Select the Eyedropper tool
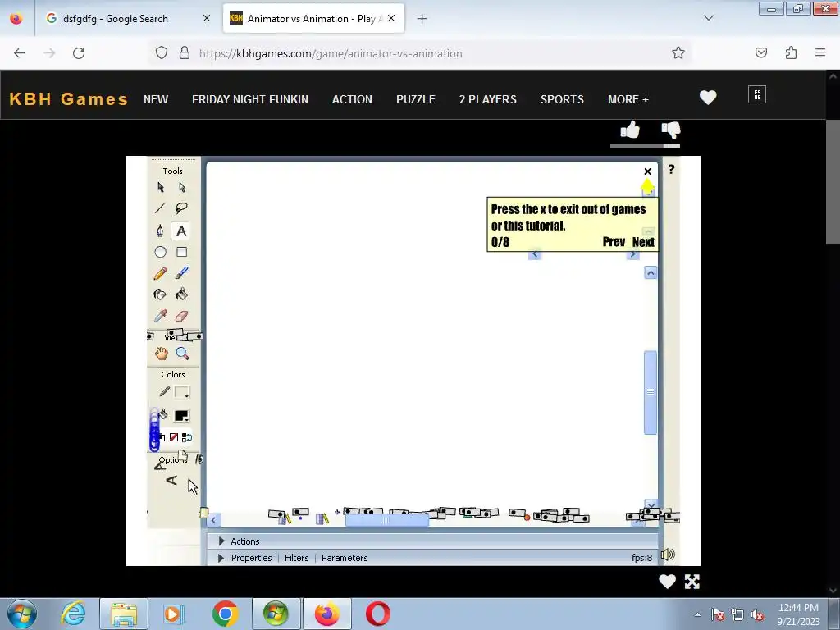Viewport: 840px width, 630px height. coord(160,316)
